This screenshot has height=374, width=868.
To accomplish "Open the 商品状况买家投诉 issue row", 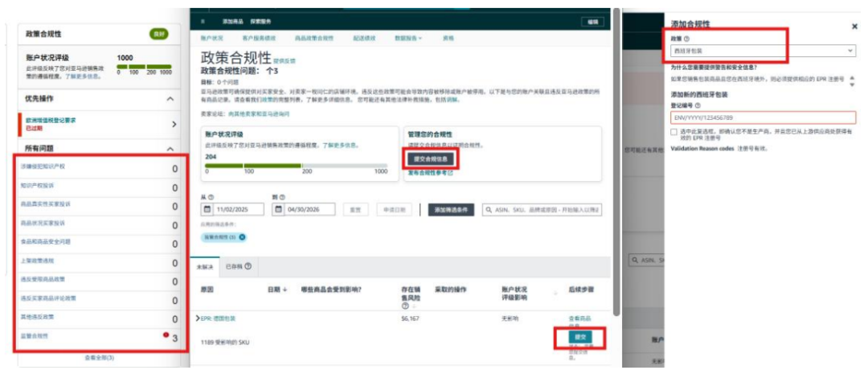I will [x=99, y=224].
